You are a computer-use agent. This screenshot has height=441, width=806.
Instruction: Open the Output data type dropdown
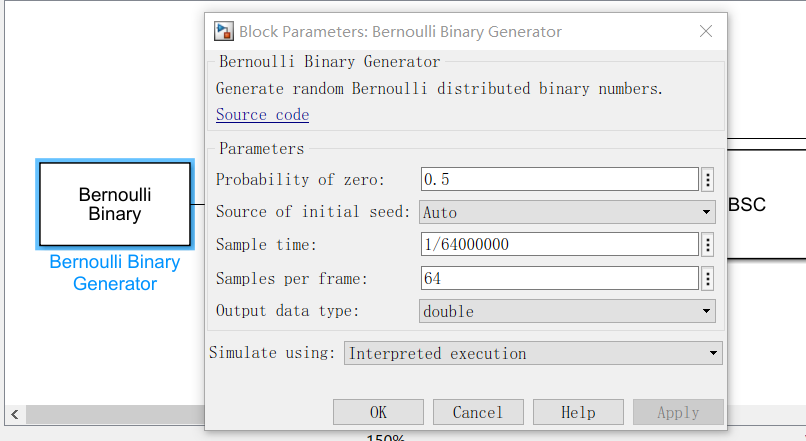[x=567, y=311]
